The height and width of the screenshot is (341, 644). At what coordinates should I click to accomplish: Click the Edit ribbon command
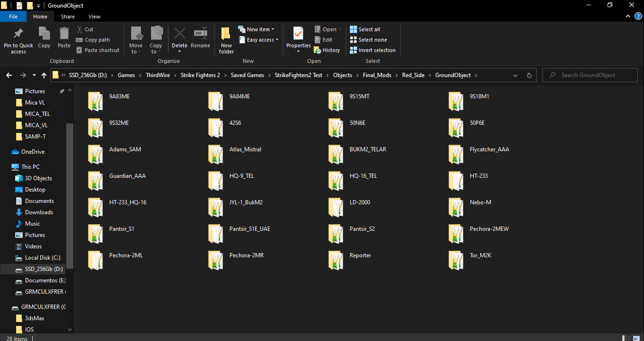tap(323, 40)
